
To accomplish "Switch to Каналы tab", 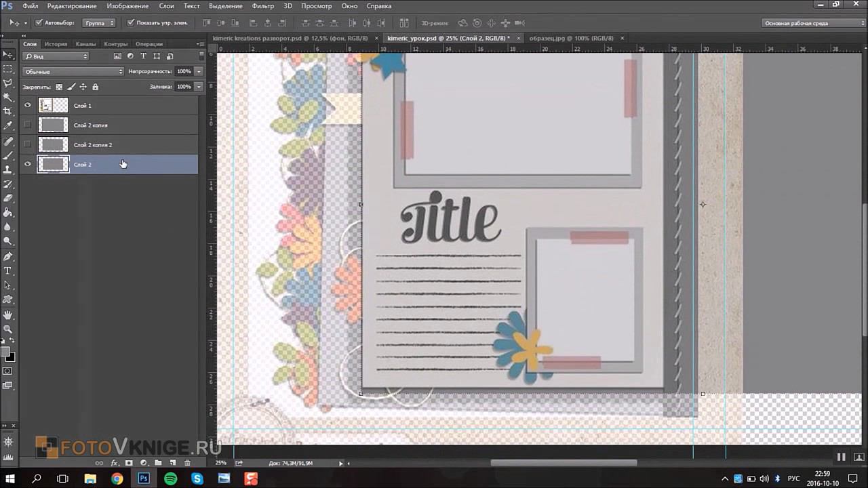I will point(85,44).
